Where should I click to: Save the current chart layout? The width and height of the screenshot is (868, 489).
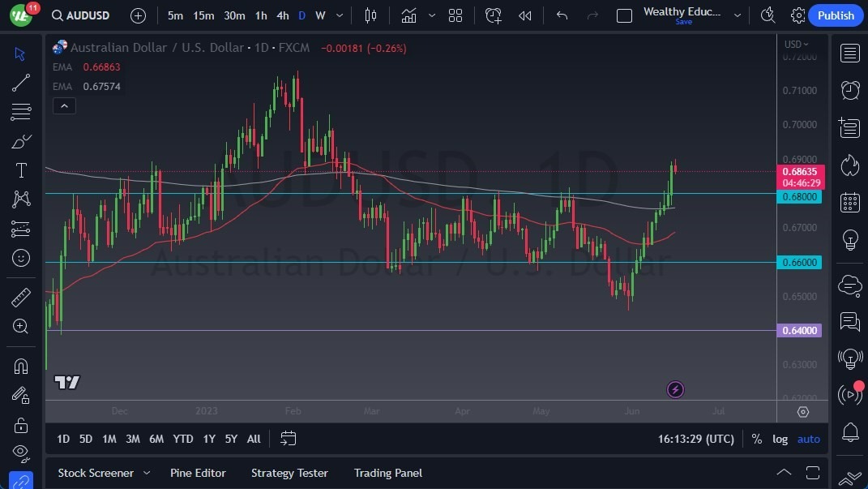pyautogui.click(x=683, y=22)
